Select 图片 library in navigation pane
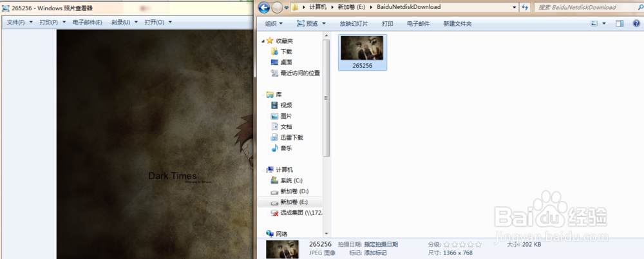The image size is (644, 259). [287, 116]
